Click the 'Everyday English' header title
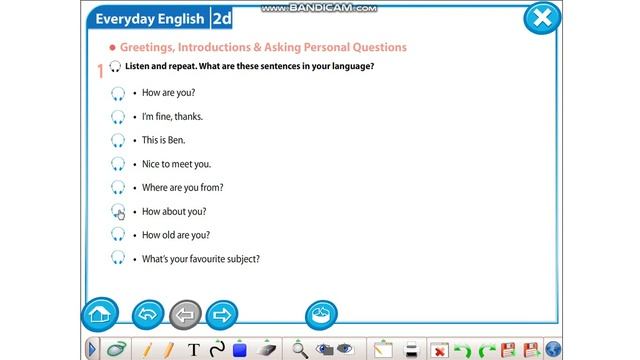This screenshot has width=640, height=360. pos(150,19)
